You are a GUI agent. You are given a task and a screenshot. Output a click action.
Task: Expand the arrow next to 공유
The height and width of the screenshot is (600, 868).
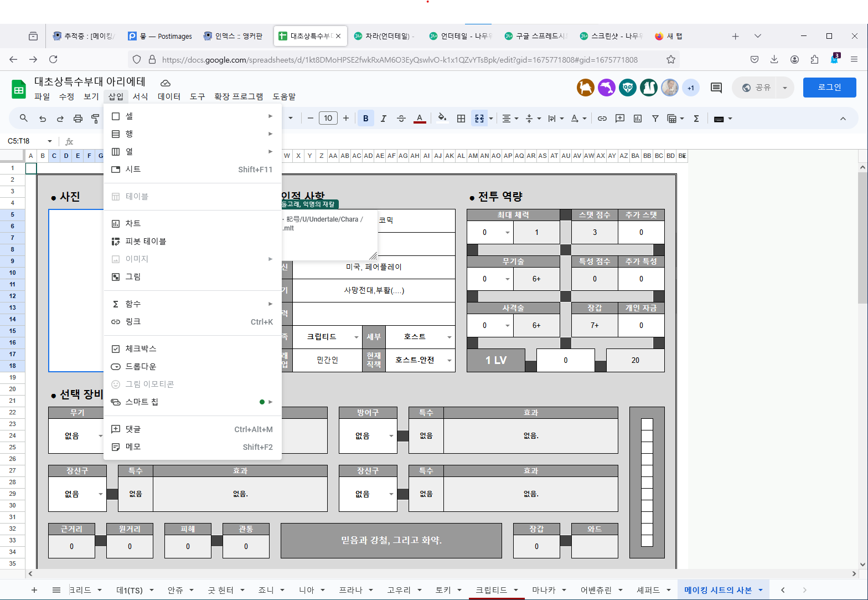(x=785, y=88)
